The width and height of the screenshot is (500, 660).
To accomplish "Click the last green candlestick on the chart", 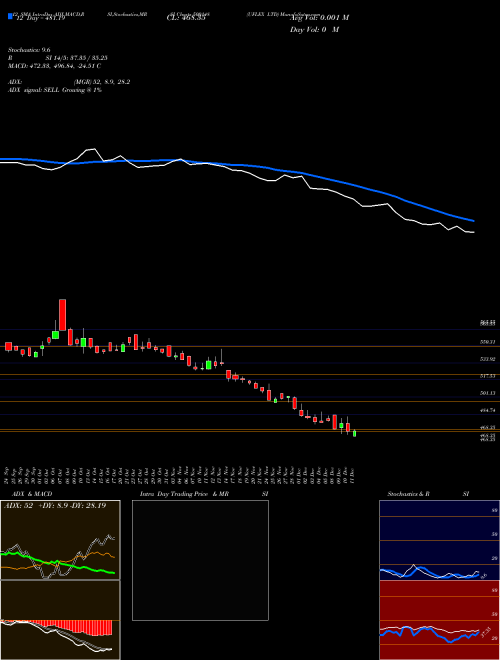I will tap(354, 434).
